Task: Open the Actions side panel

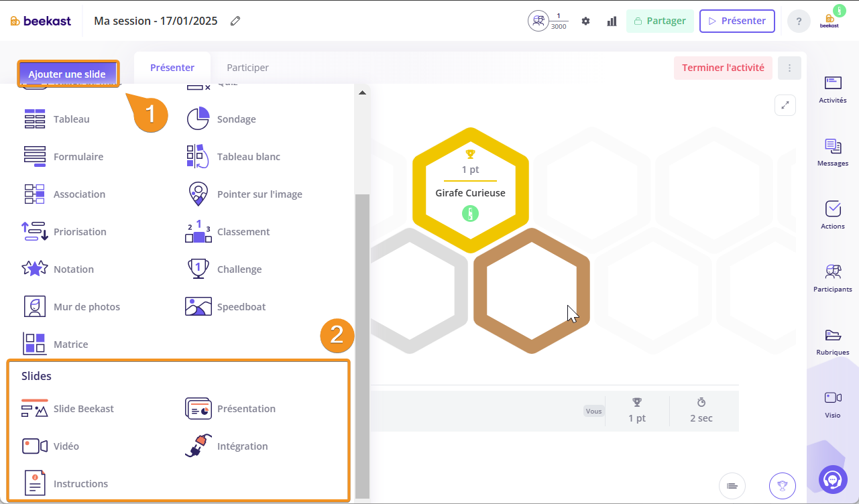Action: (833, 215)
